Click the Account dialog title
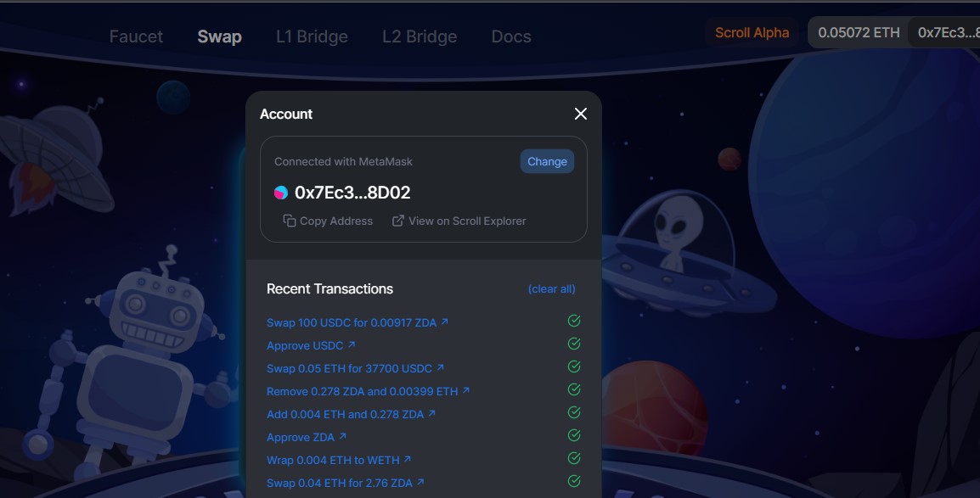 tap(285, 115)
